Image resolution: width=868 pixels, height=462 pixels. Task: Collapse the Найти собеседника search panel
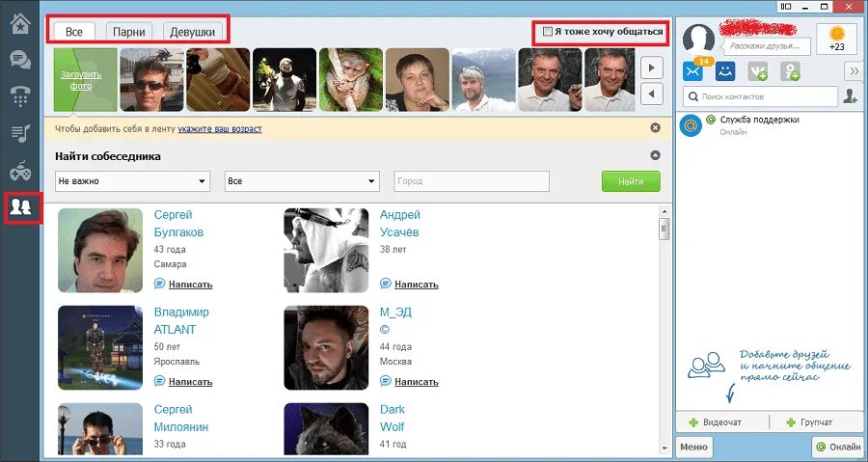(x=656, y=155)
